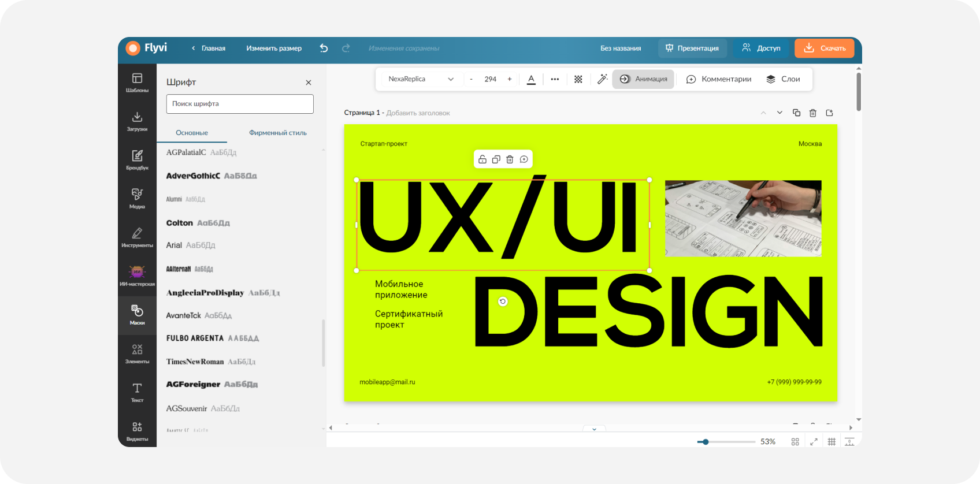The height and width of the screenshot is (484, 980).
Task: Click the Скачать download button
Action: click(825, 49)
